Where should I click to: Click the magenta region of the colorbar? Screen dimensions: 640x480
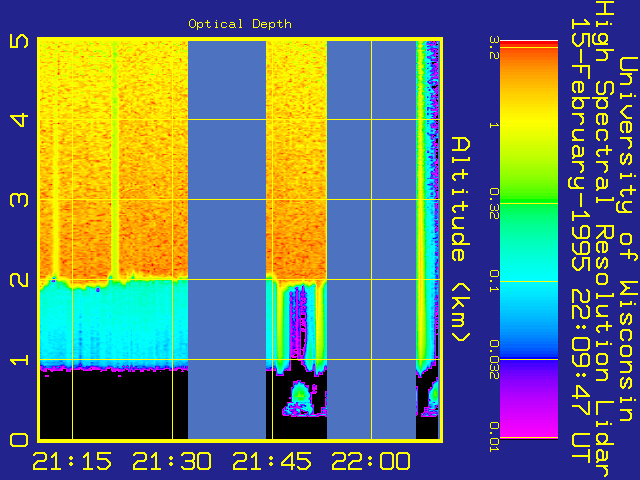pyautogui.click(x=529, y=420)
